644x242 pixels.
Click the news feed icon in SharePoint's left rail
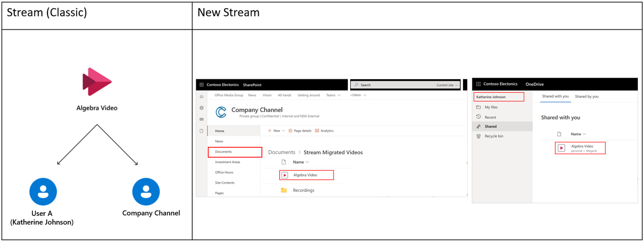pyautogui.click(x=202, y=119)
